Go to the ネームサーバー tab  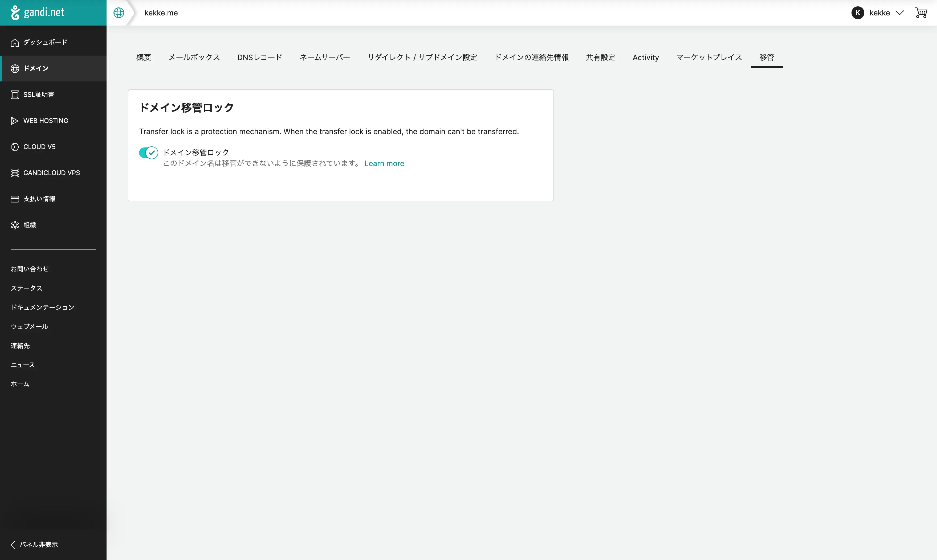pos(325,57)
